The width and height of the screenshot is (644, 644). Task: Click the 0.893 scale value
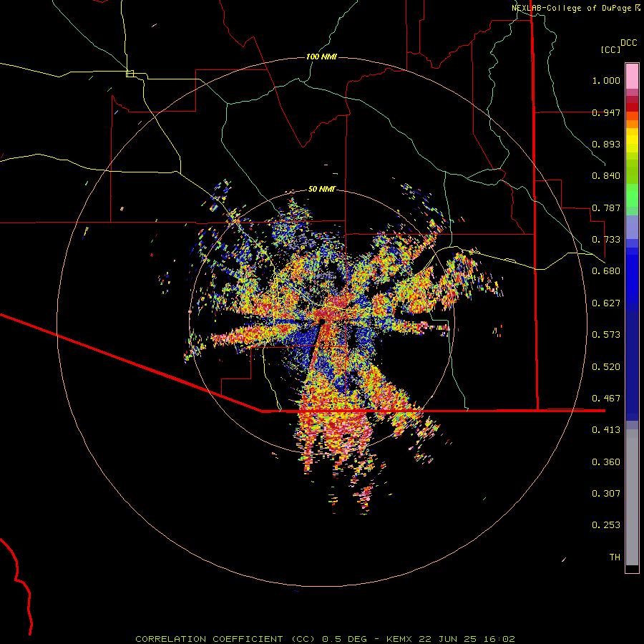606,144
